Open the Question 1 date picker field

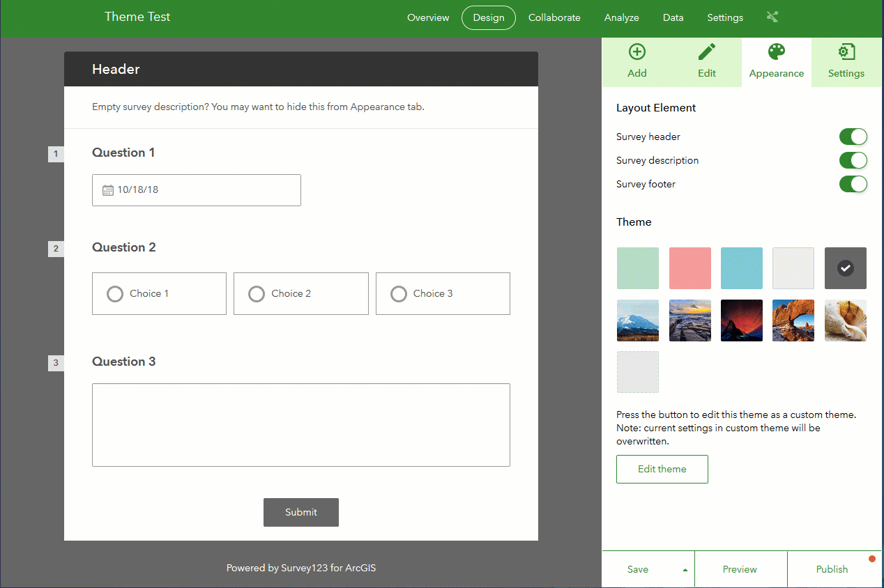197,190
